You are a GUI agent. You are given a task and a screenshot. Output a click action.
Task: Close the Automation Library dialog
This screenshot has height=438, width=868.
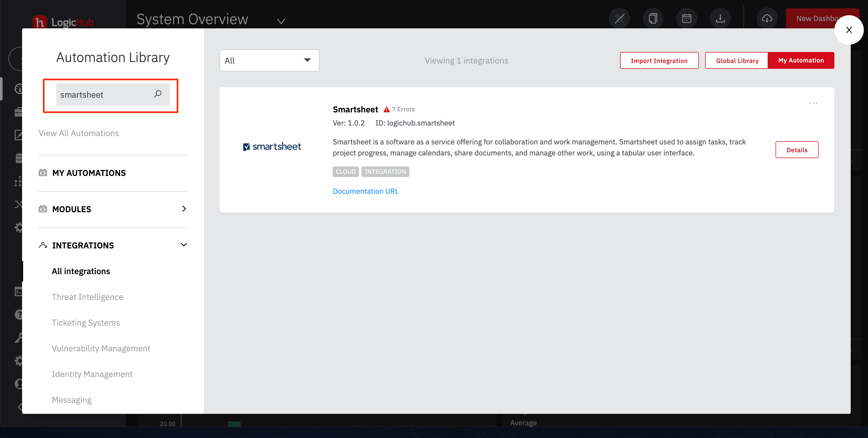point(849,30)
